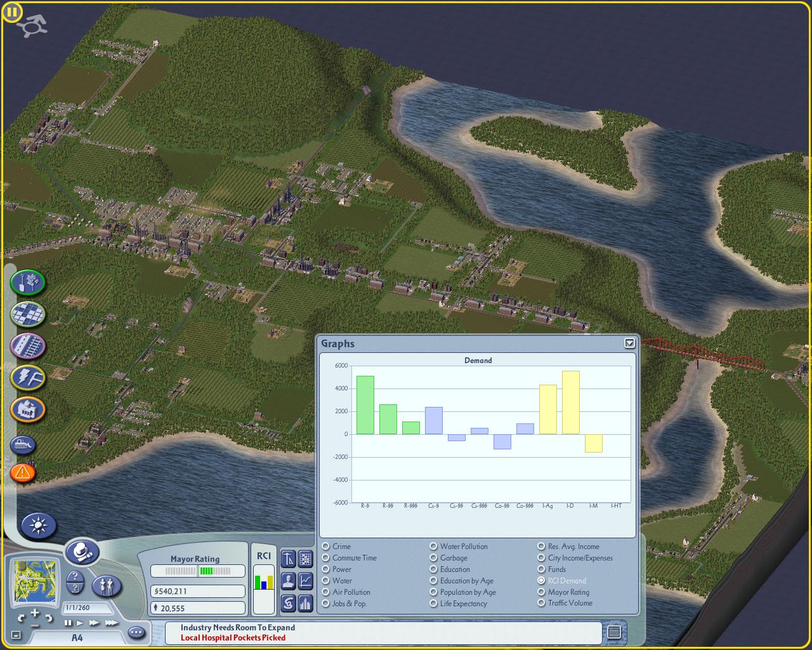812x650 pixels.
Task: Open Local Hospital Pockets Picked news item
Action: tap(233, 637)
